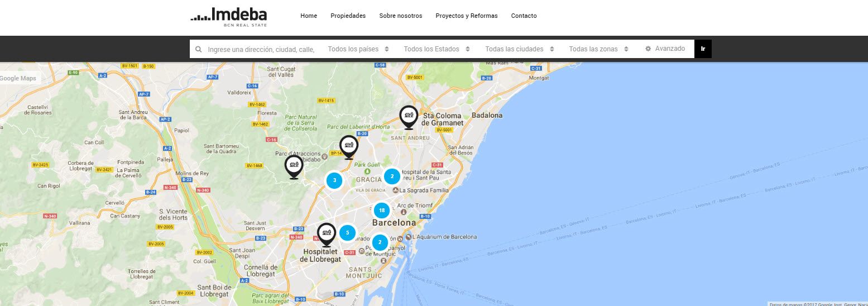Viewport: 868px width, 306px height.
Task: Expand the Todos los Estados dropdown
Action: (437, 49)
